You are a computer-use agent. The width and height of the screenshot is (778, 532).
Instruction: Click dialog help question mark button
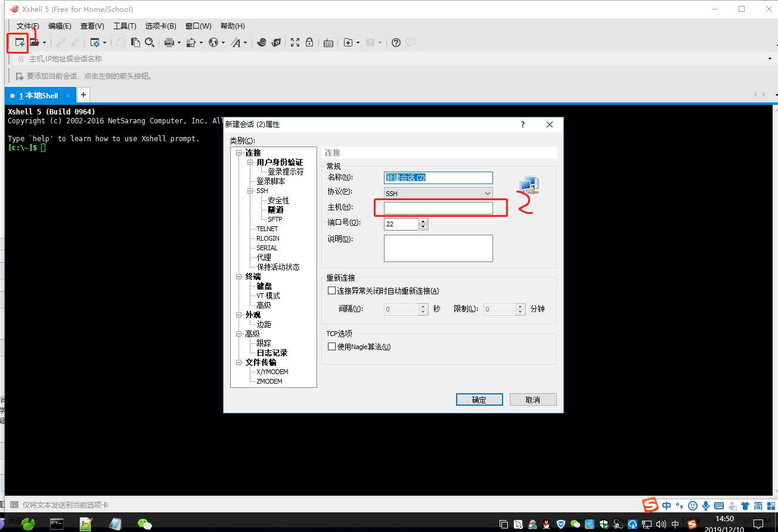[x=523, y=125]
